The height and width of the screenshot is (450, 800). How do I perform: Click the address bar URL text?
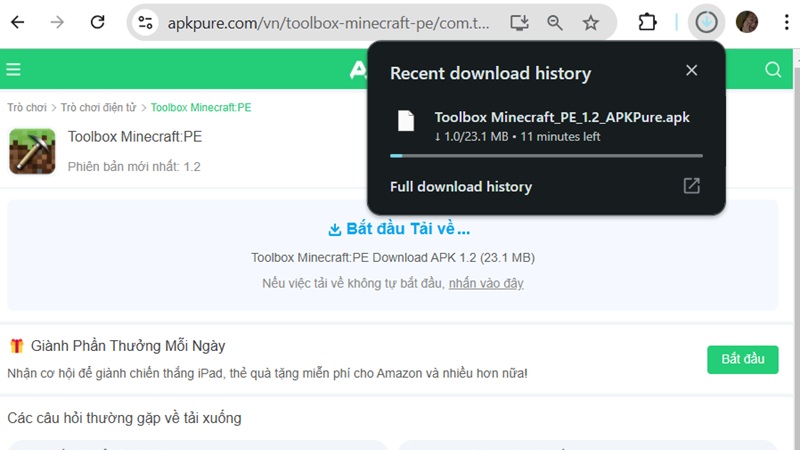pyautogui.click(x=328, y=23)
